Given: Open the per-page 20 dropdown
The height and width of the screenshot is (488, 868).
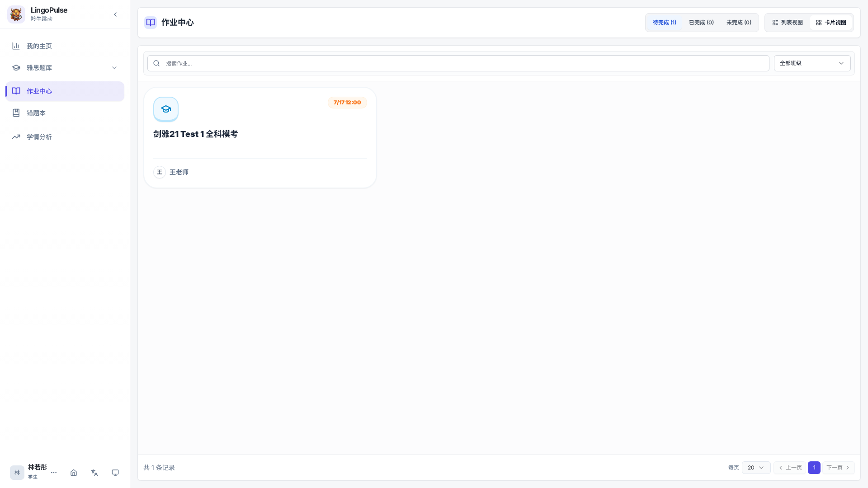Looking at the screenshot, I should (x=756, y=468).
